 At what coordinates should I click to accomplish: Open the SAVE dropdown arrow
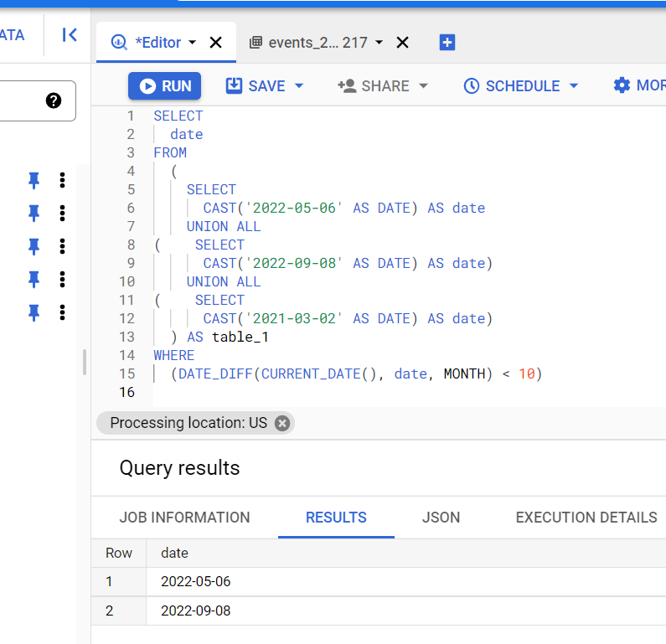299,86
